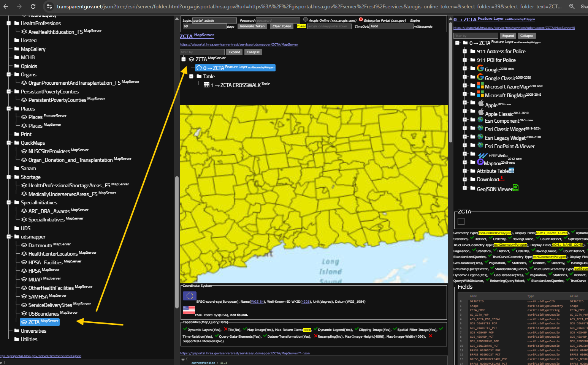This screenshot has width=588, height=365.
Task: Click the Mapbox logo icon
Action: pyautogui.click(x=480, y=162)
